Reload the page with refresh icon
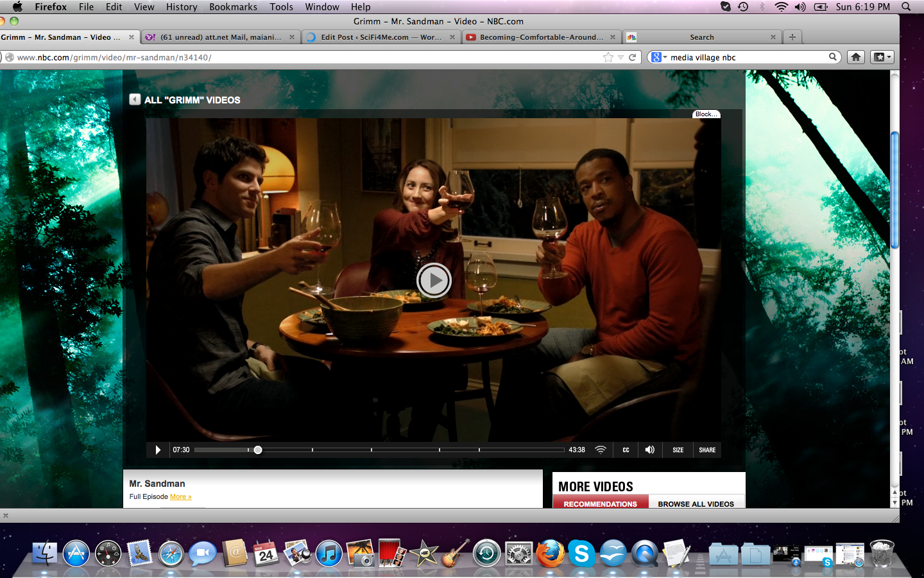Image resolution: width=924 pixels, height=578 pixels. click(633, 58)
